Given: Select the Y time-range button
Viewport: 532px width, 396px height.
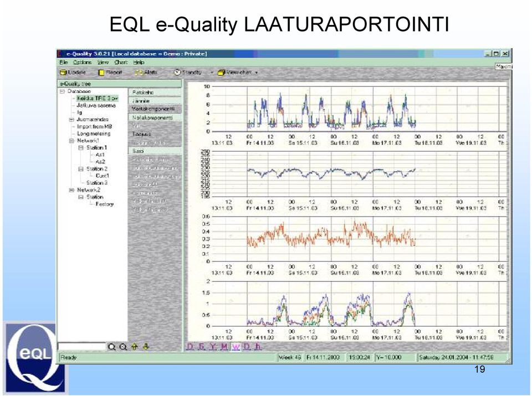Looking at the screenshot, I should point(213,347).
